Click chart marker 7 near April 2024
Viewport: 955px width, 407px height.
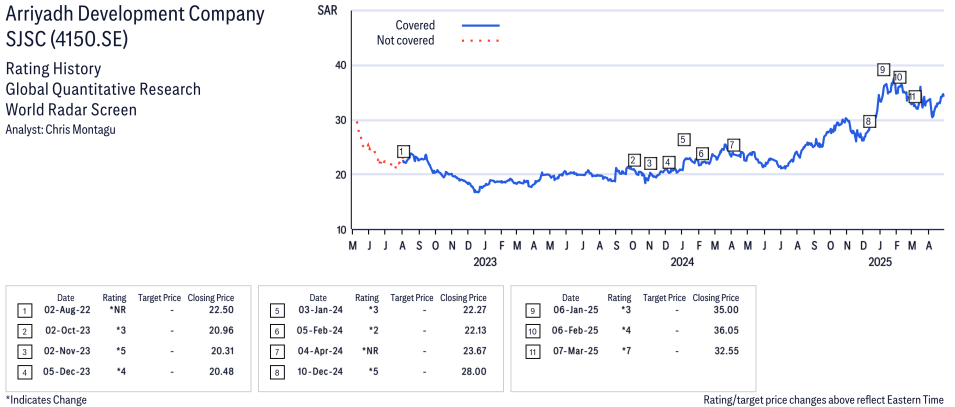[x=733, y=145]
